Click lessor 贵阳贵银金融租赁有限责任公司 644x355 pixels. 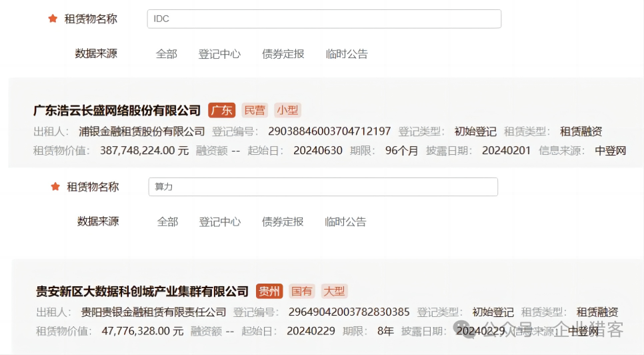(153, 312)
